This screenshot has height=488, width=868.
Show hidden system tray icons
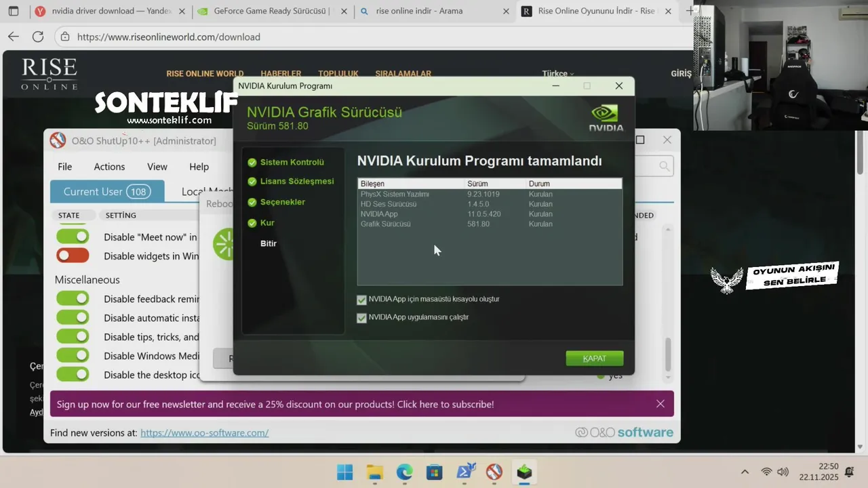pos(745,472)
